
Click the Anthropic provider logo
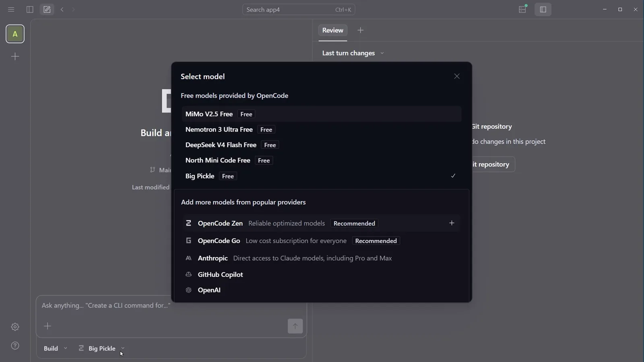click(188, 258)
